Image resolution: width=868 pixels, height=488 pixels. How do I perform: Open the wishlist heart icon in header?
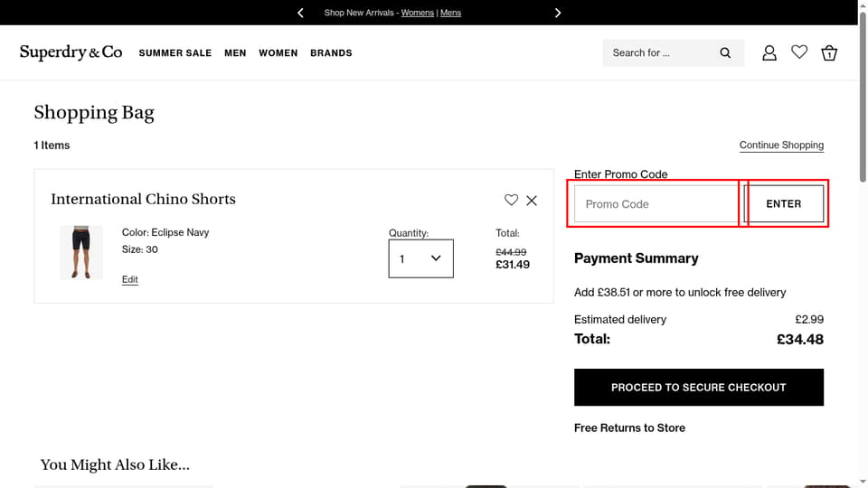coord(798,52)
